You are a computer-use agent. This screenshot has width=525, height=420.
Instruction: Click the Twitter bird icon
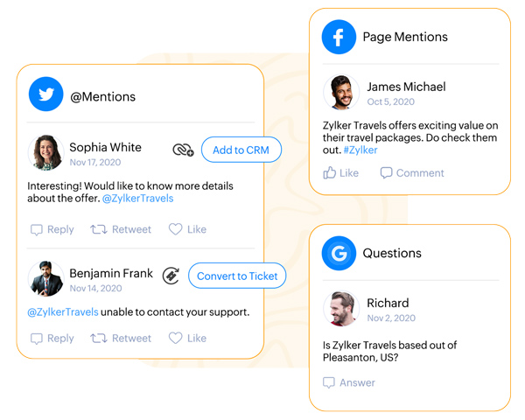coord(46,94)
